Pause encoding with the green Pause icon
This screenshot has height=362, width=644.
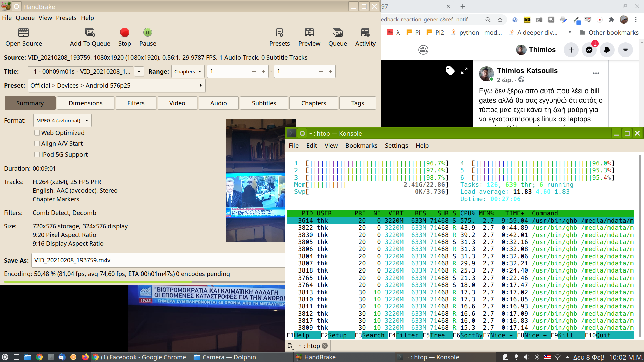148,32
